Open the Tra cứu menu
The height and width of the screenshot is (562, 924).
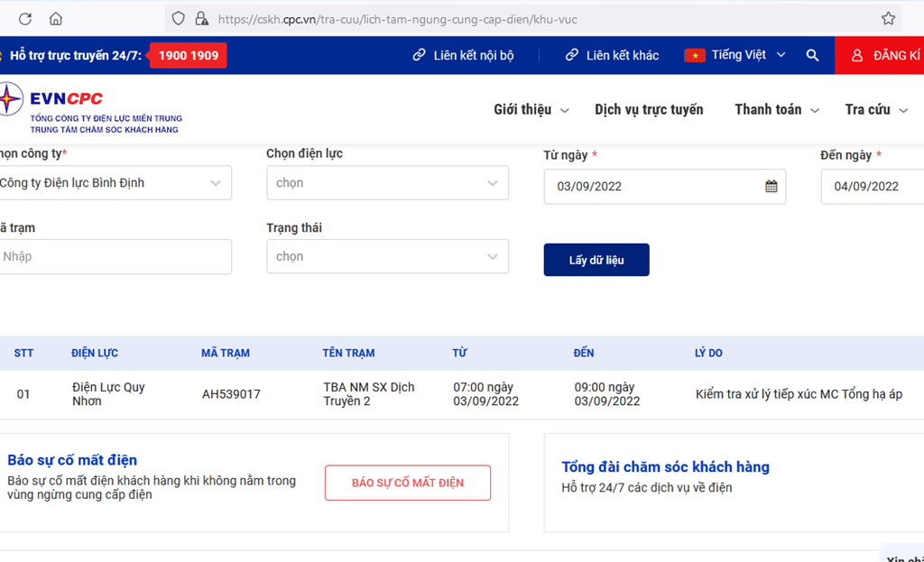pyautogui.click(x=876, y=109)
